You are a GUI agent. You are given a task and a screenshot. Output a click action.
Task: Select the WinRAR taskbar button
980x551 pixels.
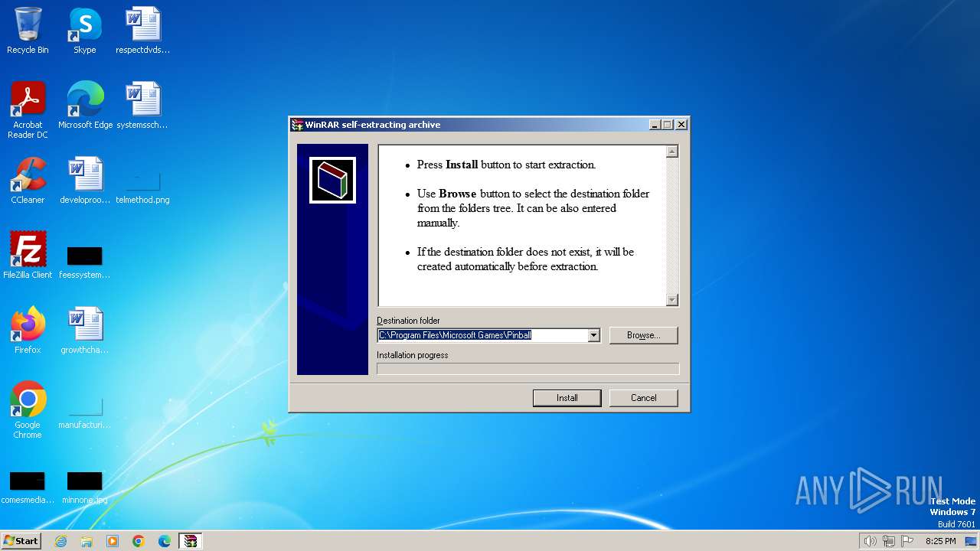pyautogui.click(x=191, y=541)
